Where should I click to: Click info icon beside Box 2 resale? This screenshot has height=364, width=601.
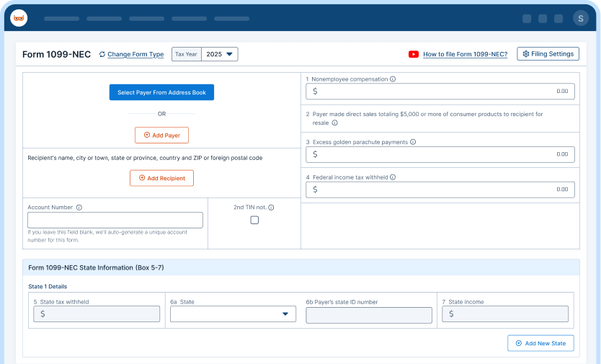334,123
